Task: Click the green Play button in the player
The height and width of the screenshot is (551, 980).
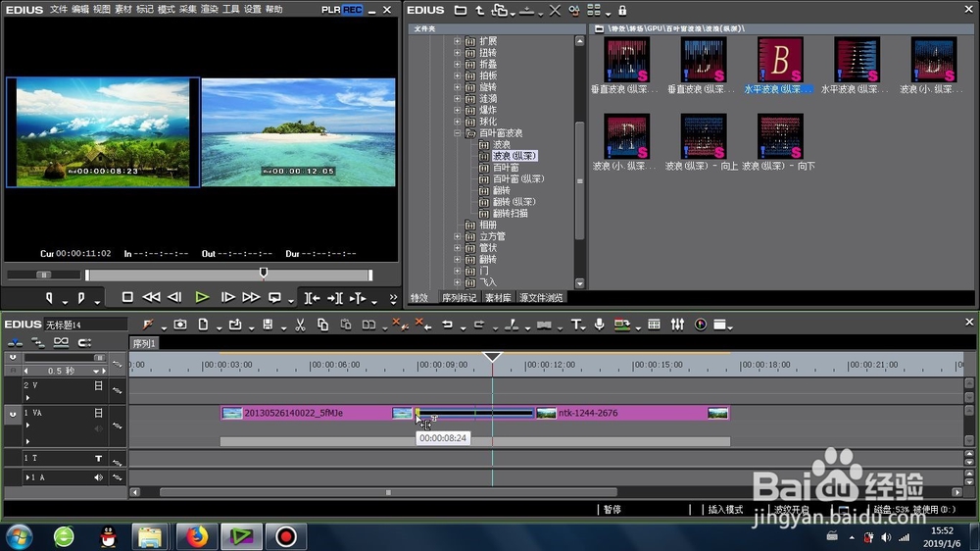Action: tap(202, 298)
